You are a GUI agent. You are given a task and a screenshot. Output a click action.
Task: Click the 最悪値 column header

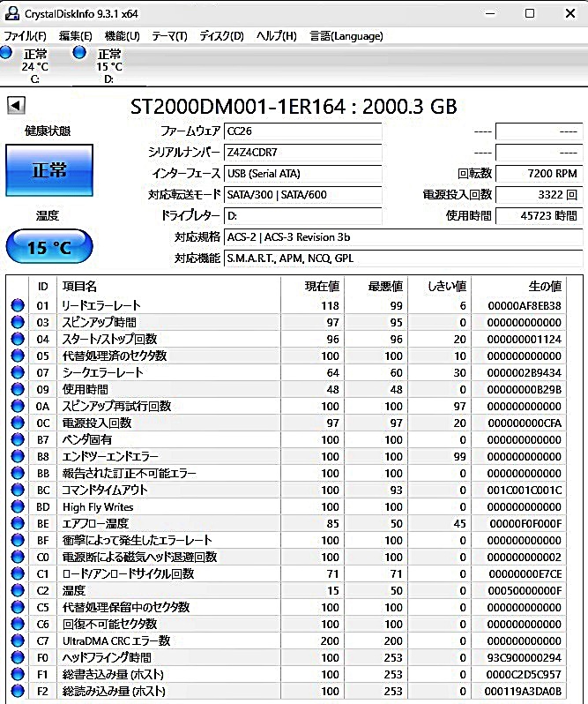(376, 286)
